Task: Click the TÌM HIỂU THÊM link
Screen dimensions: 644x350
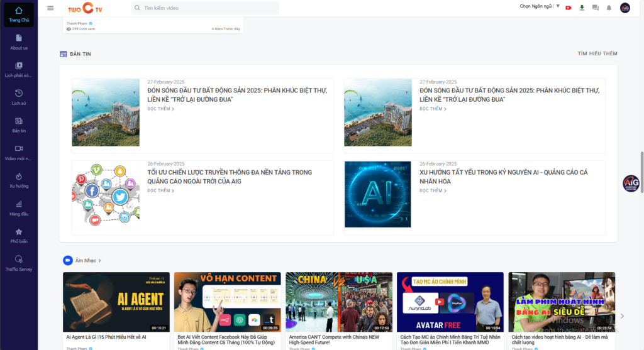Action: point(597,54)
